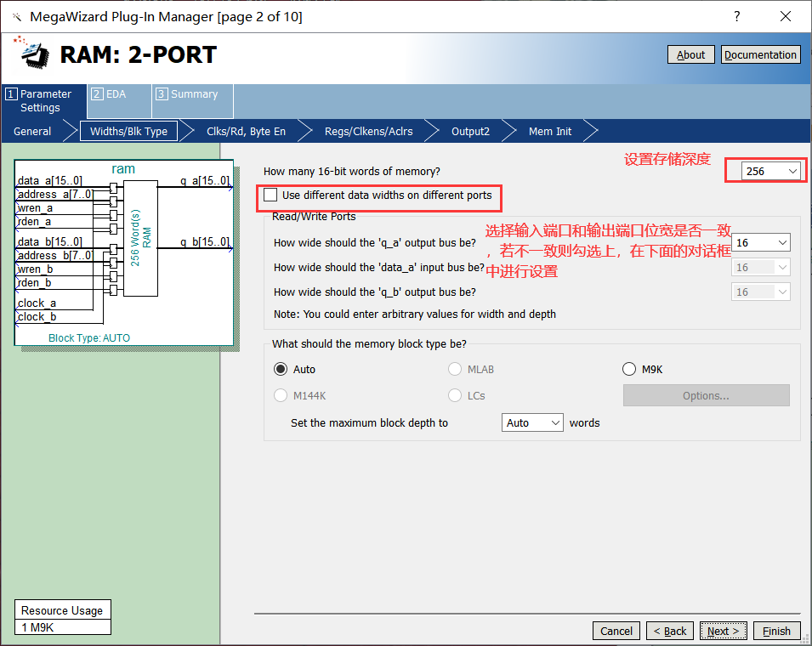The width and height of the screenshot is (812, 646).
Task: Jump to the Mem Init step
Action: pos(550,132)
